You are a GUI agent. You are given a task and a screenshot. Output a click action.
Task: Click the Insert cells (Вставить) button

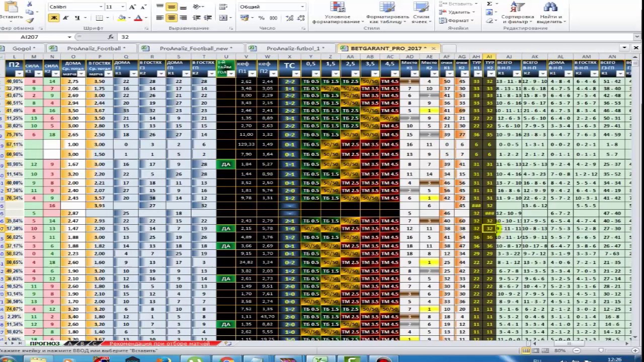click(x=457, y=4)
